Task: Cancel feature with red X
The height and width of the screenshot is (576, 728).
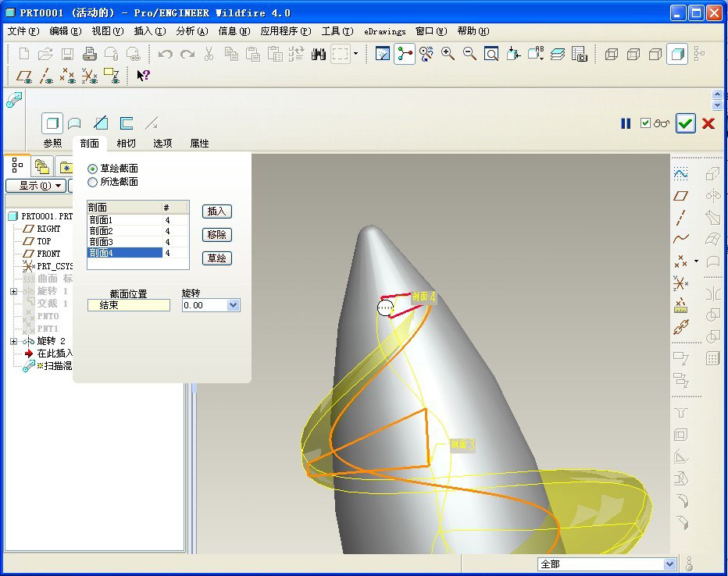Action: [x=708, y=123]
